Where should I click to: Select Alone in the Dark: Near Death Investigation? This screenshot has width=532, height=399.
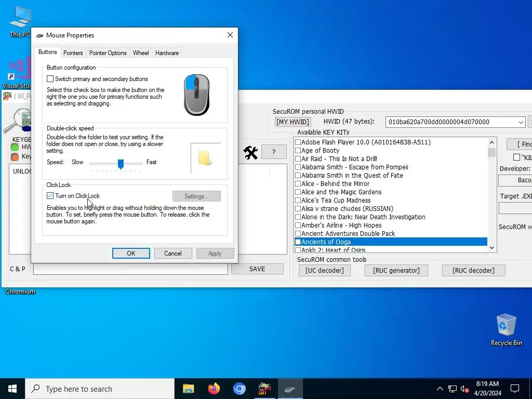tap(391, 217)
